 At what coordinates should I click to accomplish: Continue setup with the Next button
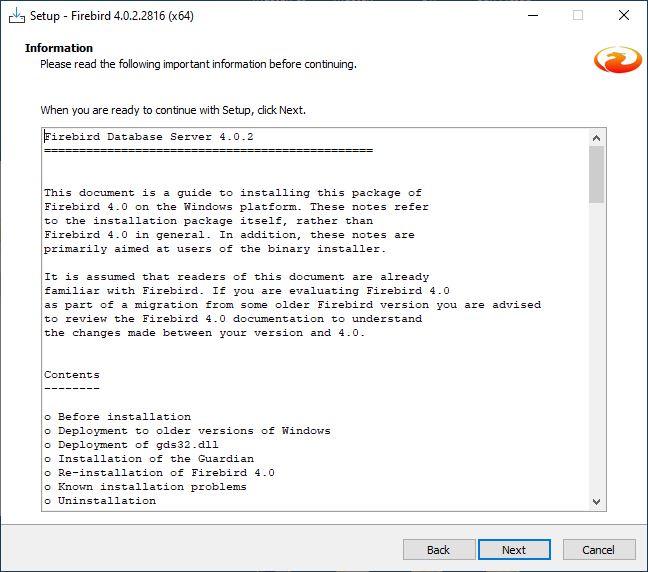point(514,550)
